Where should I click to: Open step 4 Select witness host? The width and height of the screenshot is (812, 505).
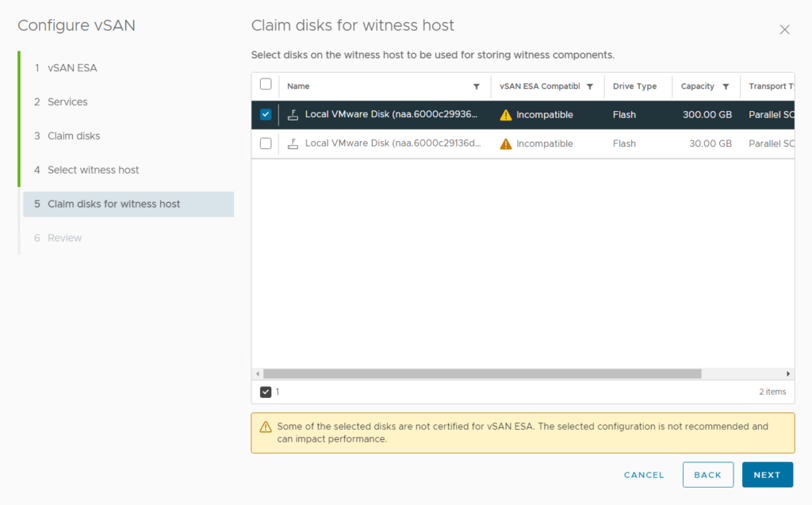[93, 170]
